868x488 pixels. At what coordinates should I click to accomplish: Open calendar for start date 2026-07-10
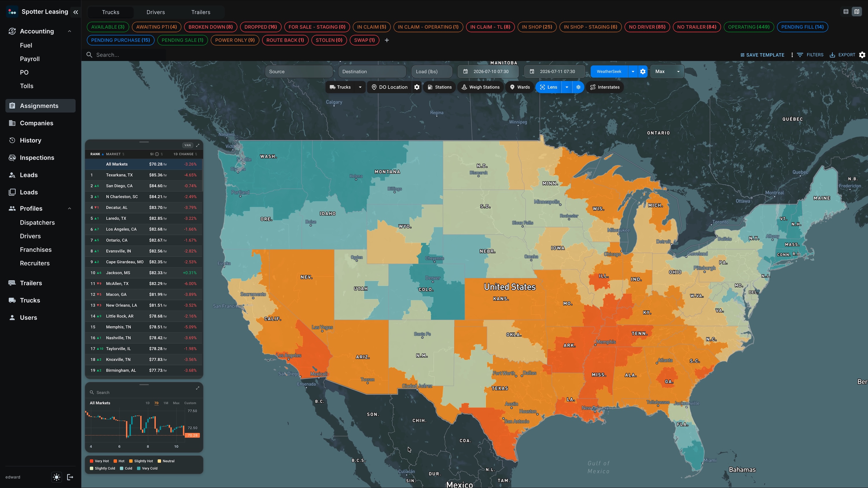click(465, 71)
